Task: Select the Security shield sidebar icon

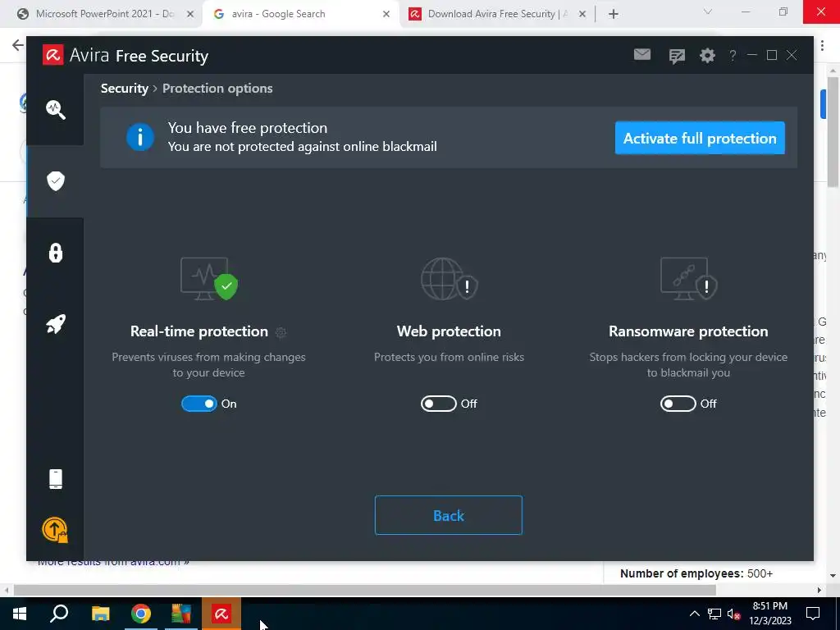Action: (x=56, y=181)
